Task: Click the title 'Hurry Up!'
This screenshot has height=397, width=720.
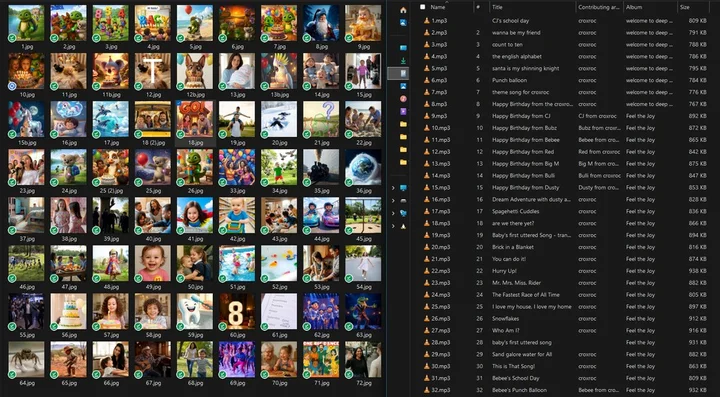Action: (504, 271)
